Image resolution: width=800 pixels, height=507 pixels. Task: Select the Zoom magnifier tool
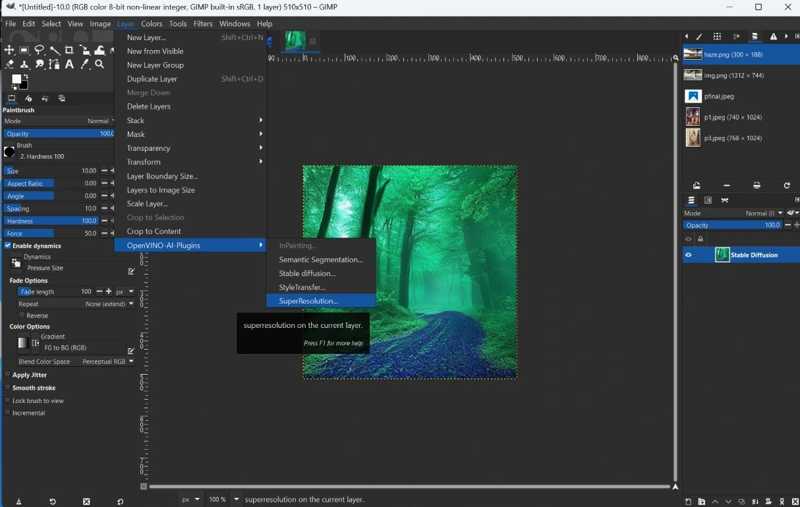point(100,64)
